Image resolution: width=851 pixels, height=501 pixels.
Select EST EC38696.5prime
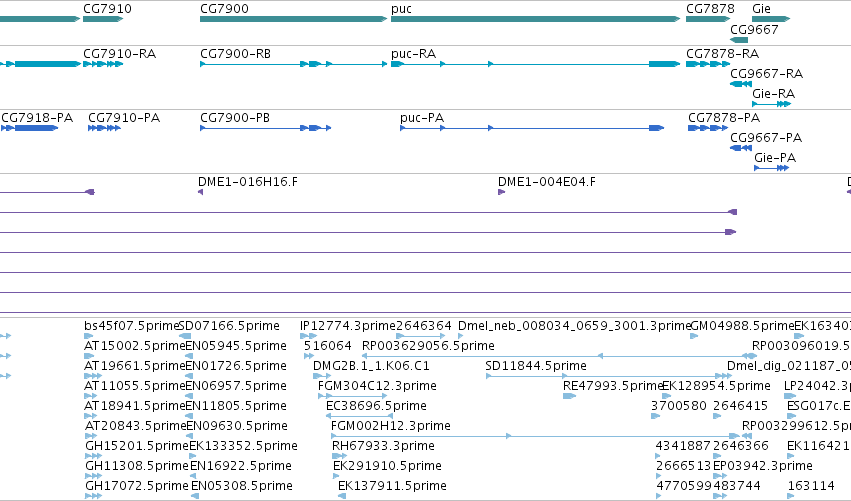376,406
